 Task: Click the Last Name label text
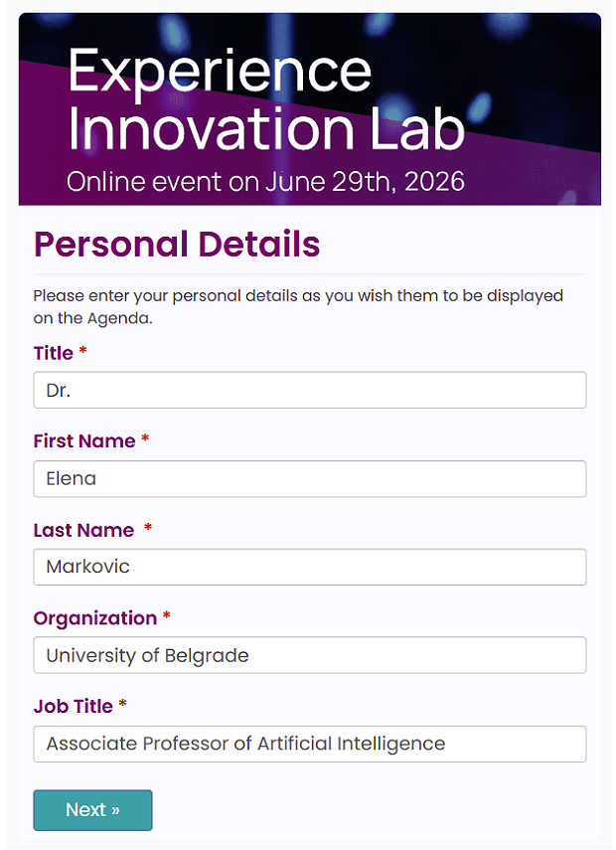click(x=83, y=530)
